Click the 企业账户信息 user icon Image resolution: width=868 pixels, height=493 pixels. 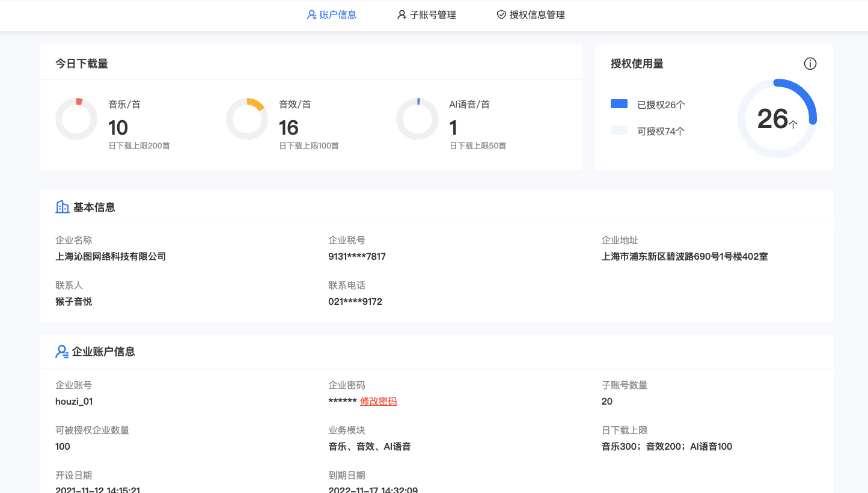tap(62, 352)
